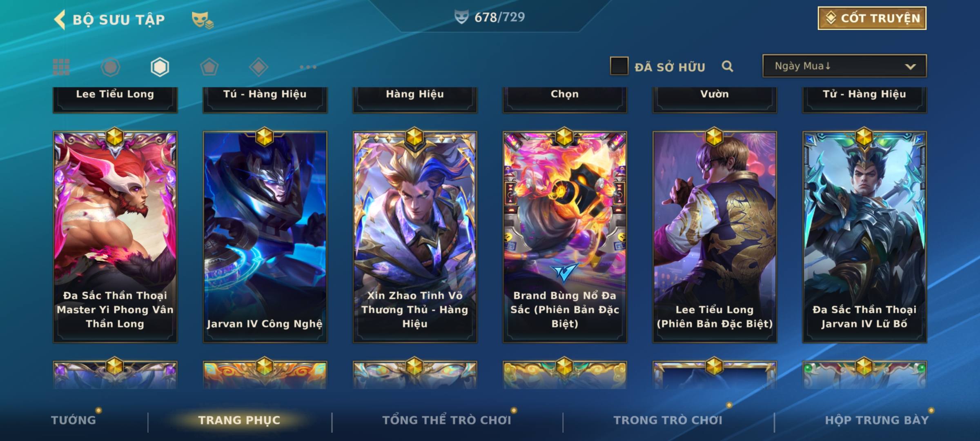Viewport: 980px width, 441px height.
Task: Open the Hộp Trưng Bày tab
Action: (x=877, y=420)
